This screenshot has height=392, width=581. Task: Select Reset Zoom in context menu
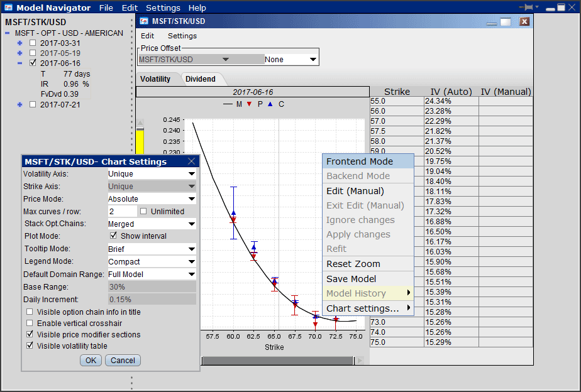(x=368, y=264)
